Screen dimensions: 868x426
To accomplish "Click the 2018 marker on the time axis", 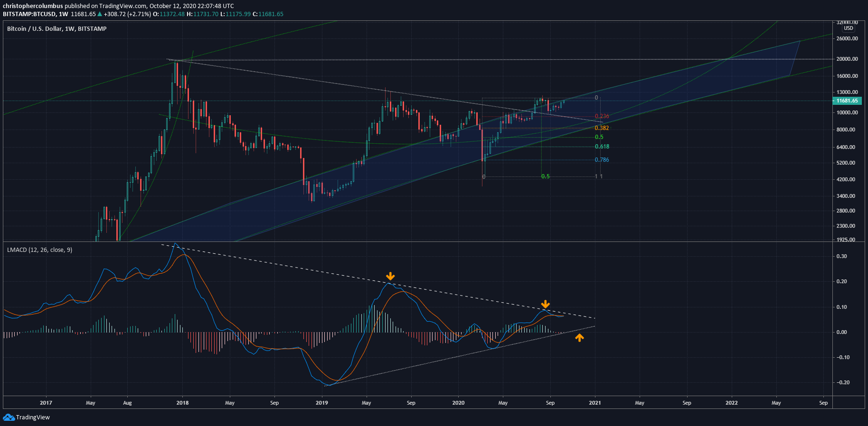I will pos(182,403).
